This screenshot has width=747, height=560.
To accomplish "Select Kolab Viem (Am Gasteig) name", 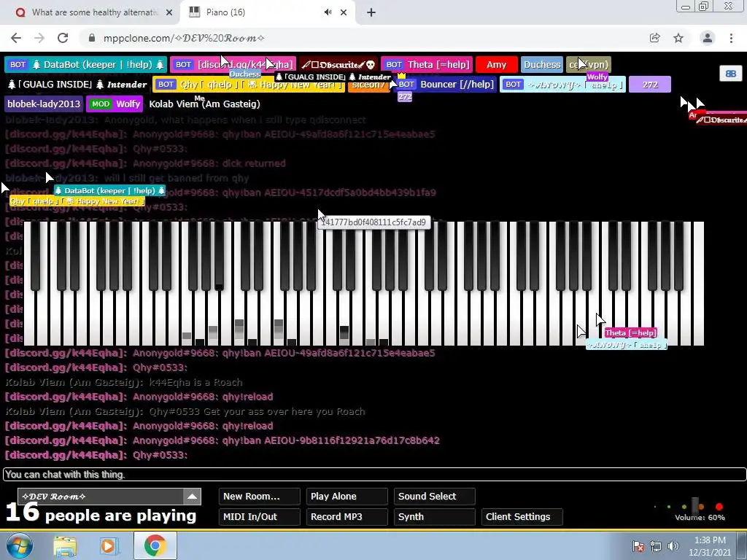I will pyautogui.click(x=204, y=104).
